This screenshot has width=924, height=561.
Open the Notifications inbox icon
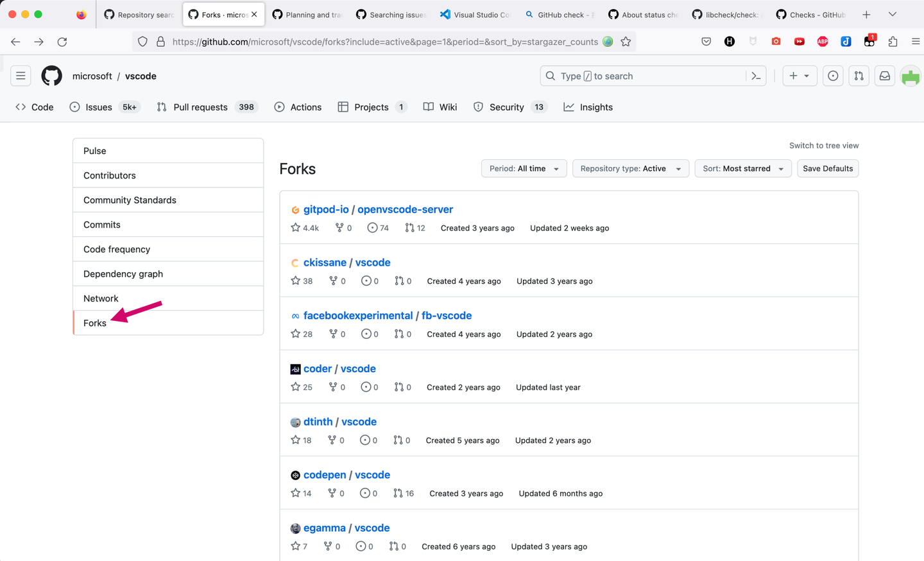[x=885, y=76]
